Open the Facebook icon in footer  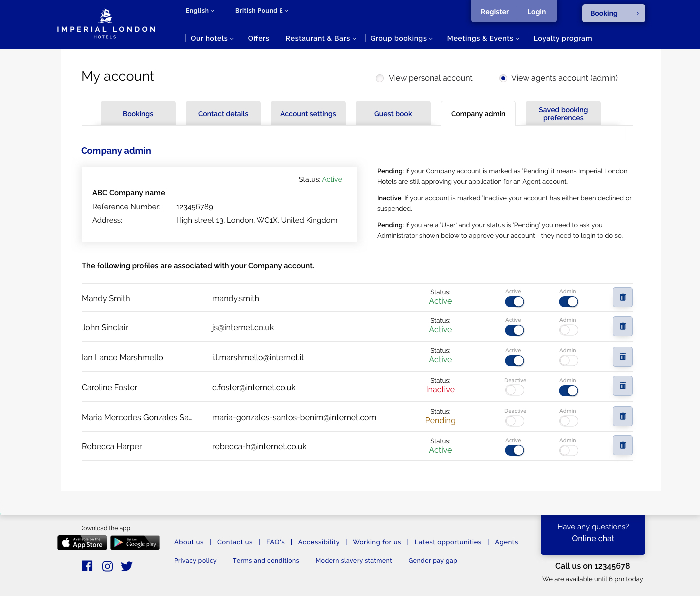pos(87,566)
